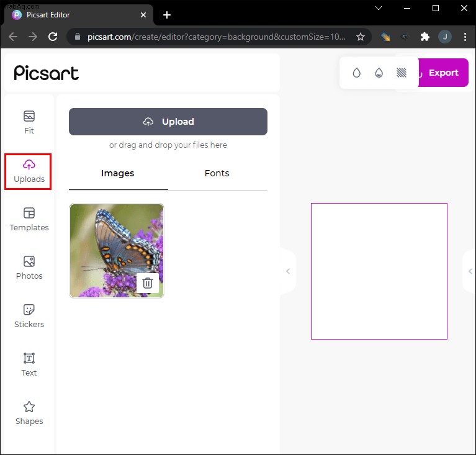Open the Photos panel
476x455 pixels.
pos(29,268)
